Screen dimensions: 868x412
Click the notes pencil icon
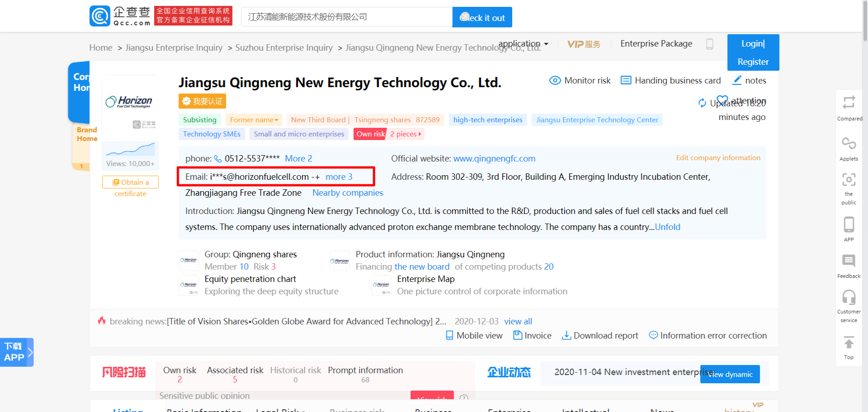click(737, 80)
